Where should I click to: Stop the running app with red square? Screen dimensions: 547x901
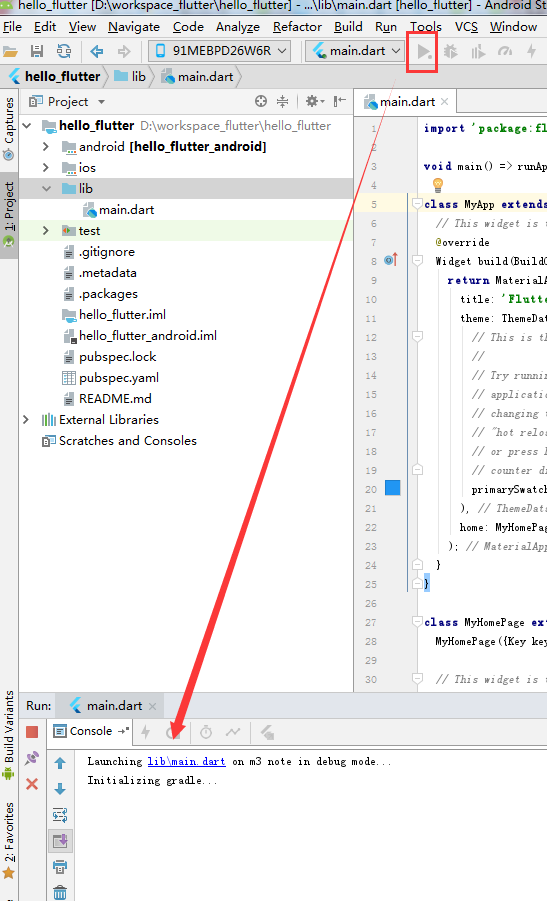click(32, 732)
